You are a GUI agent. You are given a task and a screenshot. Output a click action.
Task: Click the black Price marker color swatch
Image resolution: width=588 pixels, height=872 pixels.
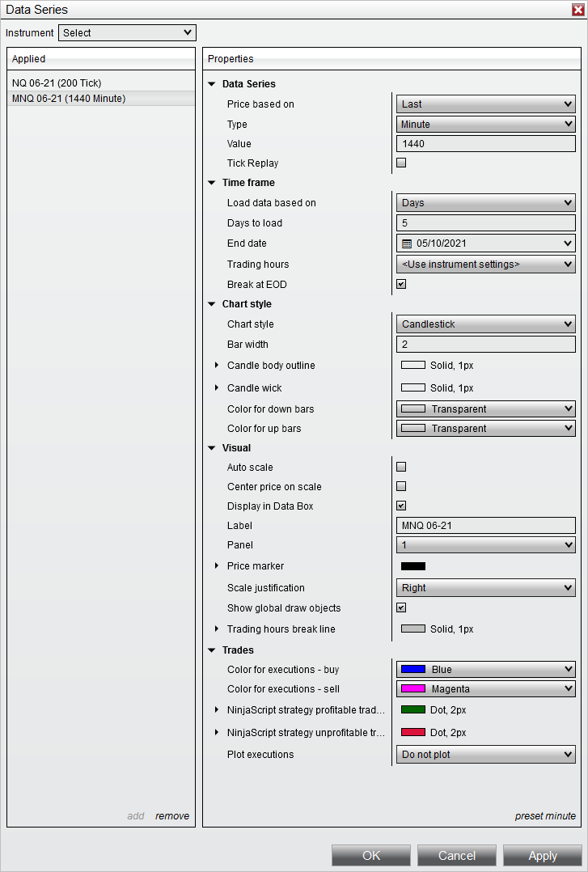coord(413,566)
